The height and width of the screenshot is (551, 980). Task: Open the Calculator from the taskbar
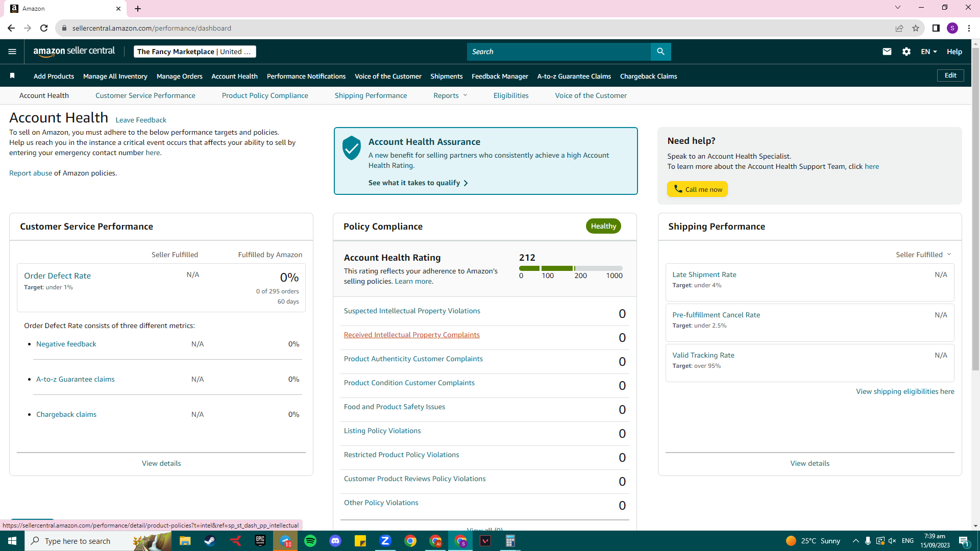pyautogui.click(x=510, y=541)
